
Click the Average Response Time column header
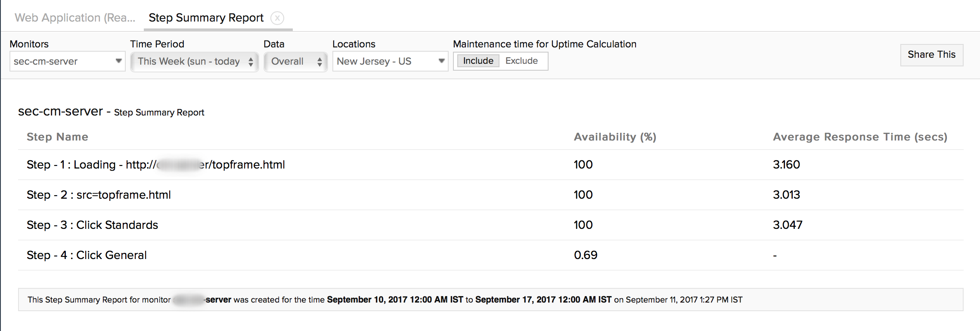pyautogui.click(x=860, y=137)
